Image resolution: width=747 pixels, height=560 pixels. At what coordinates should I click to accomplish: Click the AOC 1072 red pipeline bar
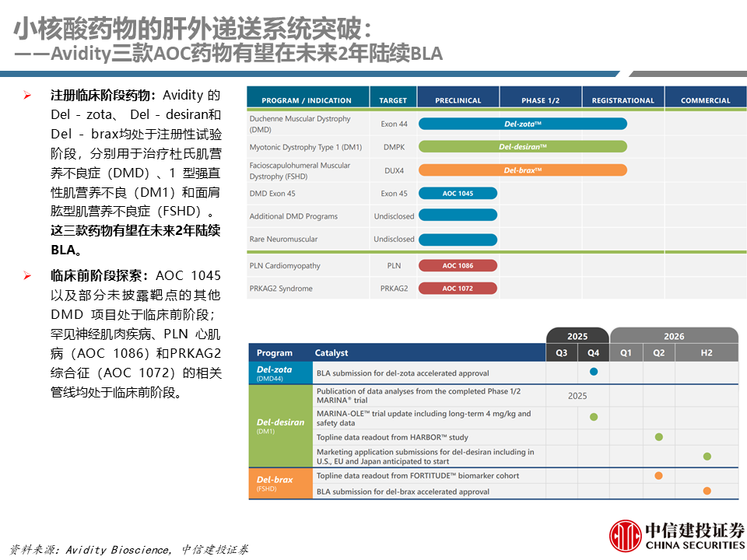coord(458,288)
